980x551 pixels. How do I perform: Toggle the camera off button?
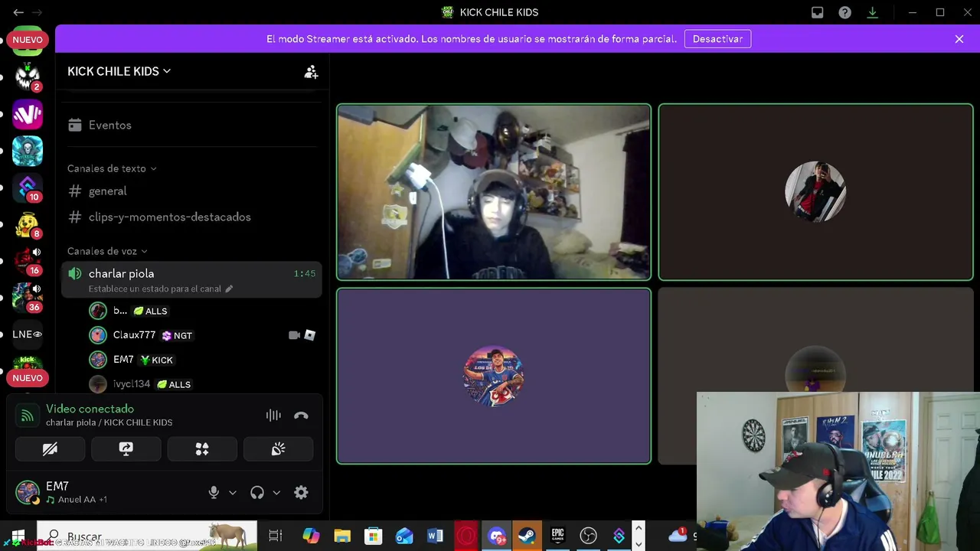click(x=50, y=449)
